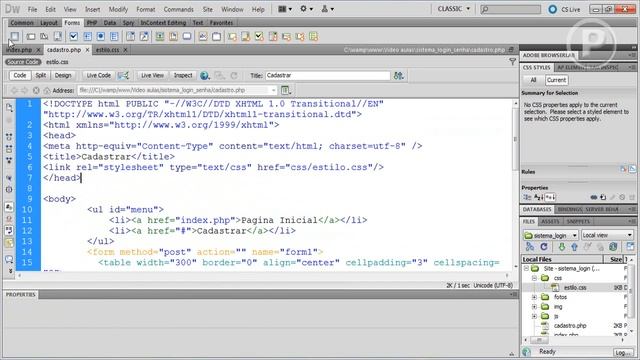Open the CLASSIC workspace dropdown

(x=453, y=9)
